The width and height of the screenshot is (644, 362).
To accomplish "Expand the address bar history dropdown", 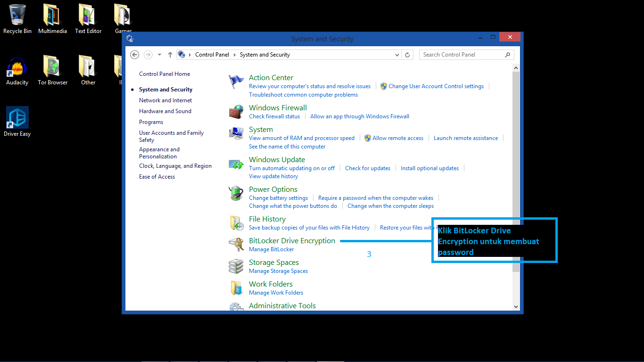I will [x=397, y=55].
